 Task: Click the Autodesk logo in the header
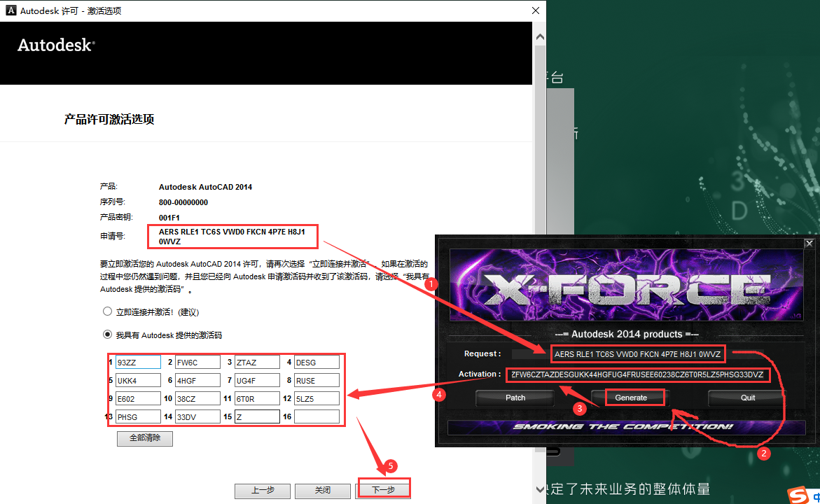point(56,45)
